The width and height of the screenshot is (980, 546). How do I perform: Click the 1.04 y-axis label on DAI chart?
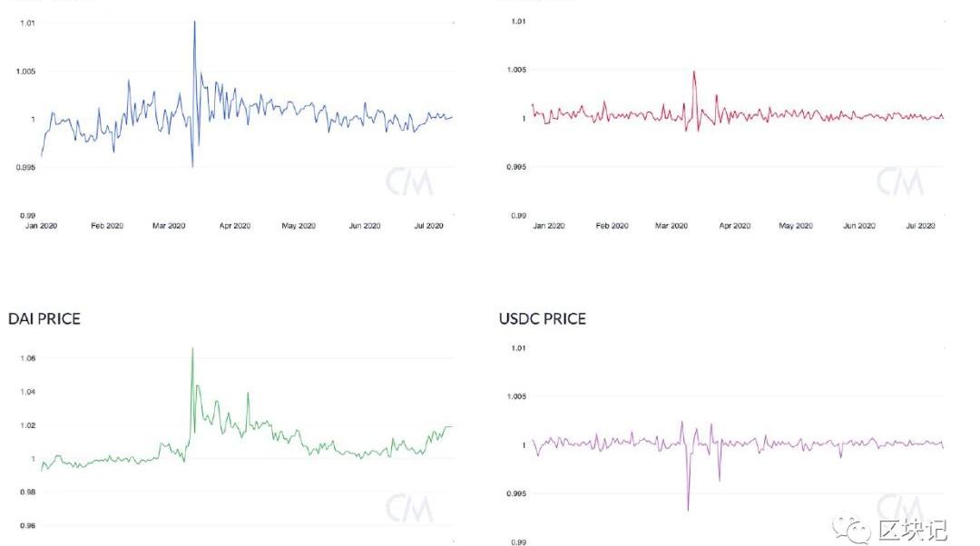[x=25, y=393]
